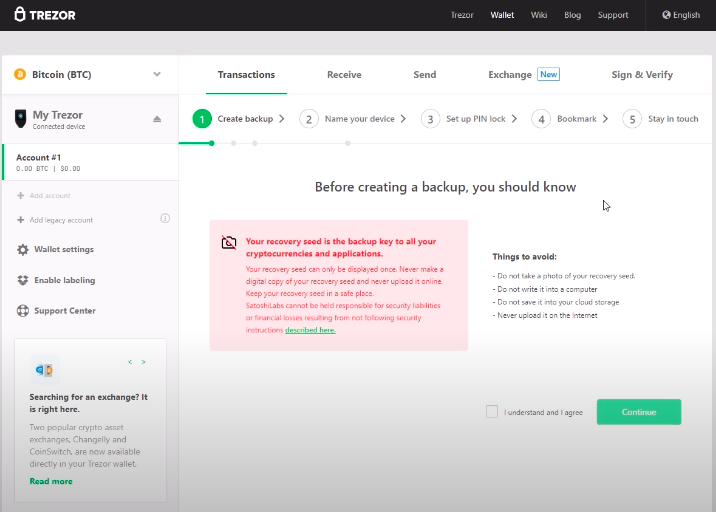Click Name your device step label
The width and height of the screenshot is (716, 512).
point(359,119)
